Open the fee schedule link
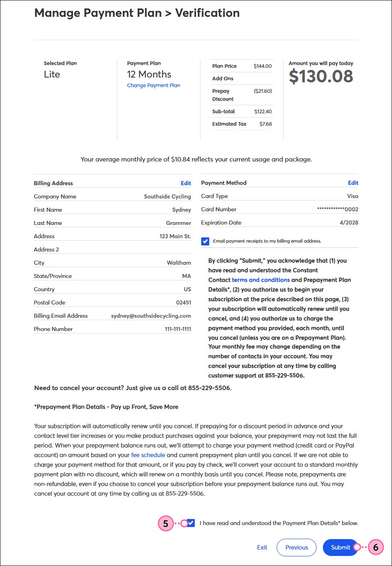Screen dimensions: 392x566 pos(148,455)
